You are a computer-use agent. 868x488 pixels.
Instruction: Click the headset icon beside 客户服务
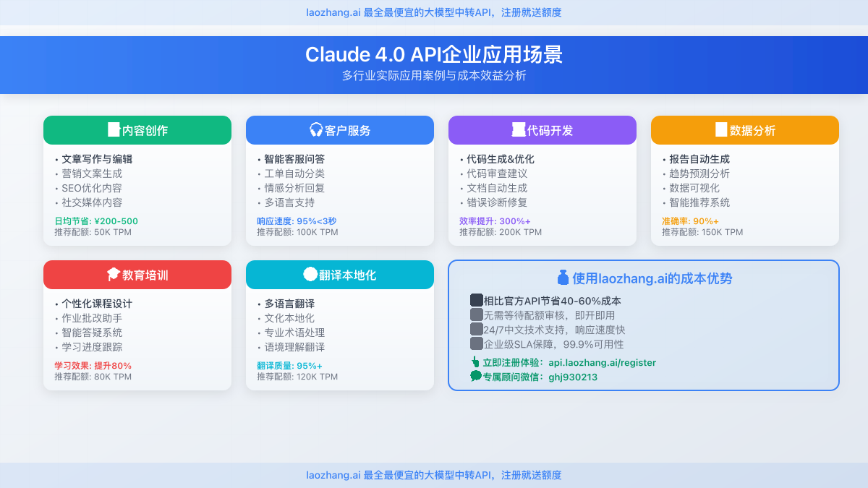pyautogui.click(x=316, y=130)
